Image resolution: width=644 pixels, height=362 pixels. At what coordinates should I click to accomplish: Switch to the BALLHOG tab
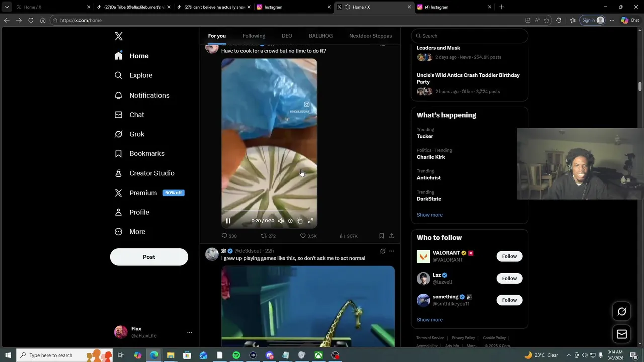(320, 36)
